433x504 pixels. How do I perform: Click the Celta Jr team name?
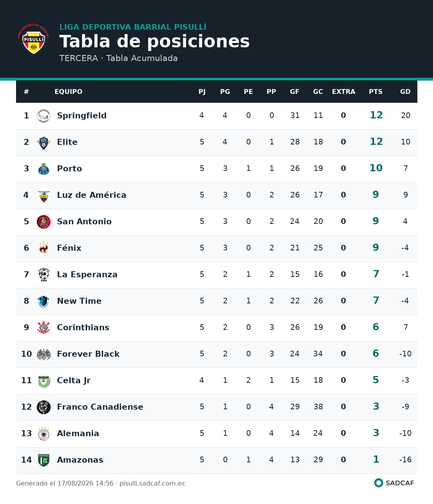pos(74,380)
